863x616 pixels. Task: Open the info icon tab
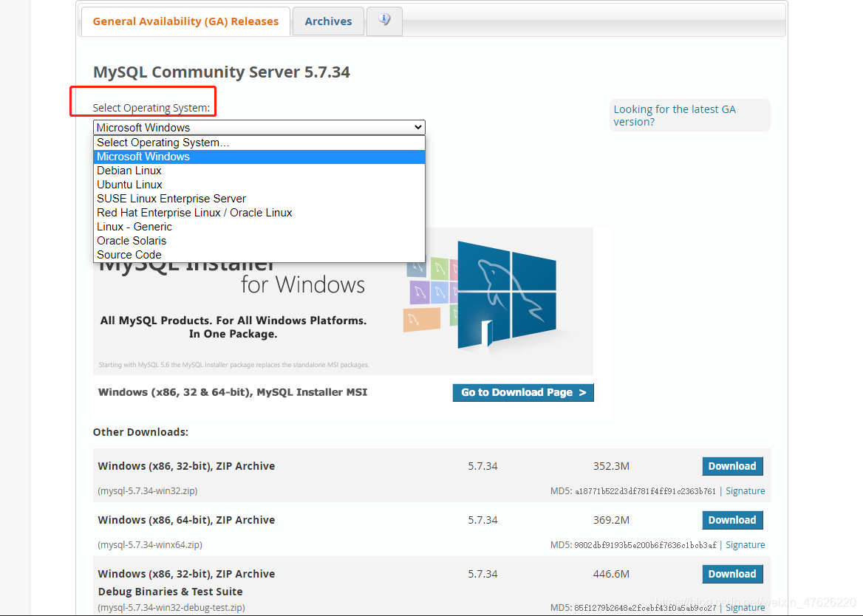click(384, 21)
